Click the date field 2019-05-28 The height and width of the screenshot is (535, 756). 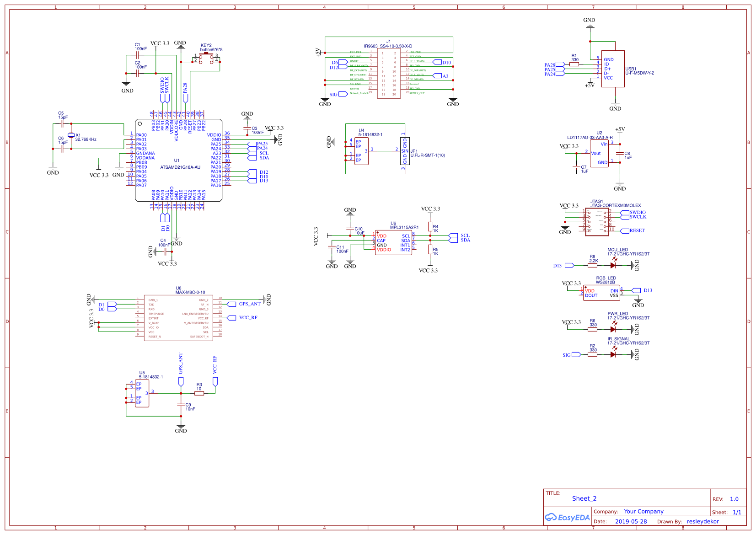631,521
